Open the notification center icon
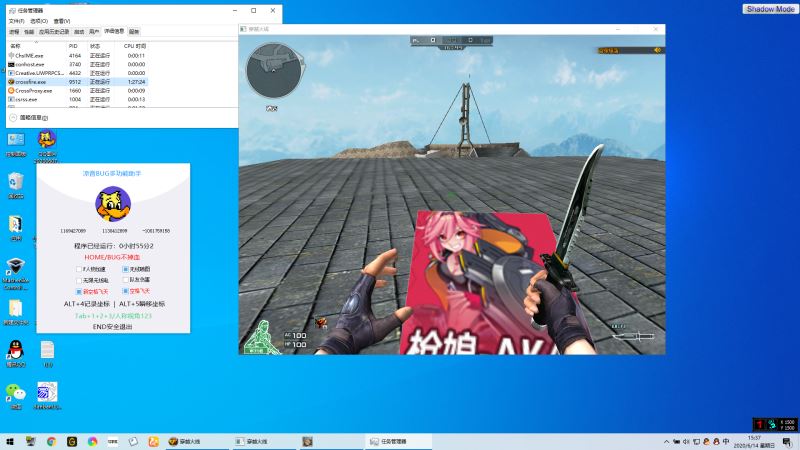 (x=787, y=442)
